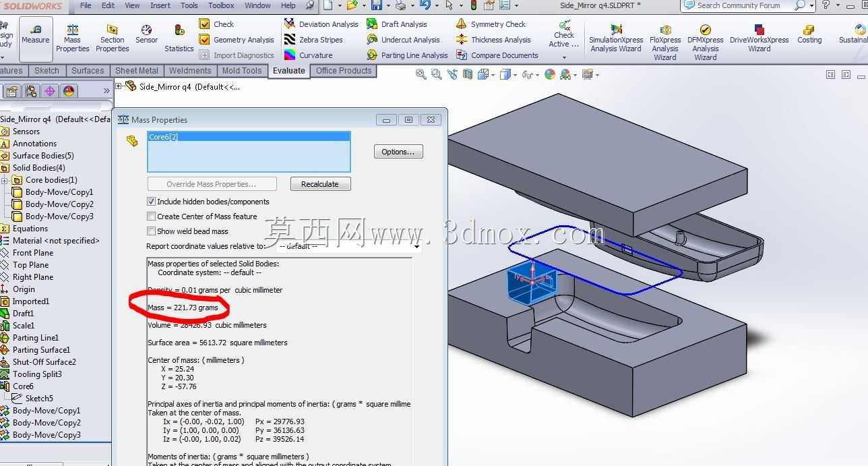Click Override Mass Properties... button
868x466 pixels.
(212, 184)
